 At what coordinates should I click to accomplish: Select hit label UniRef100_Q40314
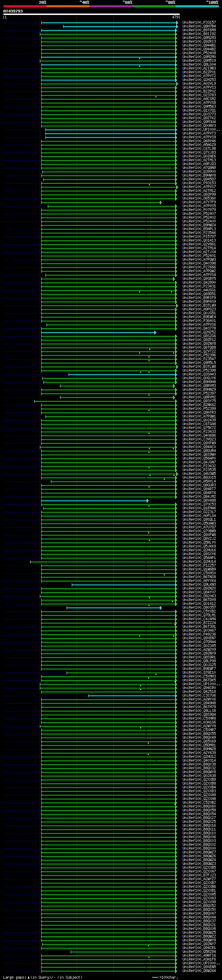click(x=199, y=761)
